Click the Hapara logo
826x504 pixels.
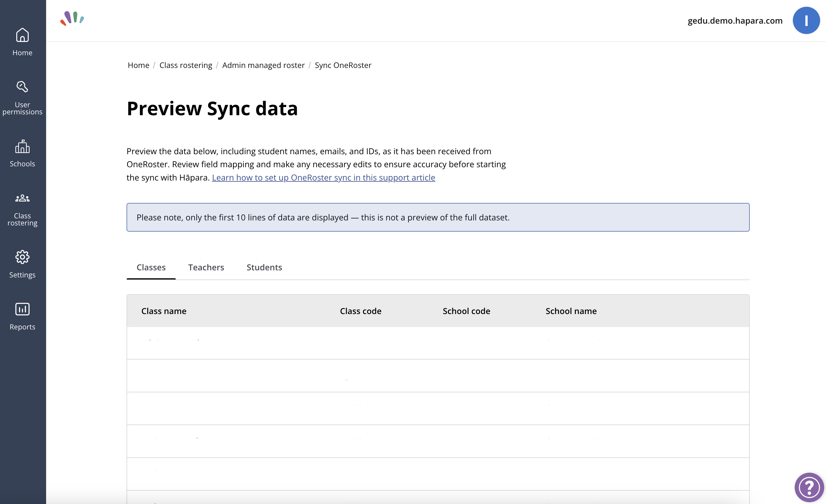tap(72, 18)
